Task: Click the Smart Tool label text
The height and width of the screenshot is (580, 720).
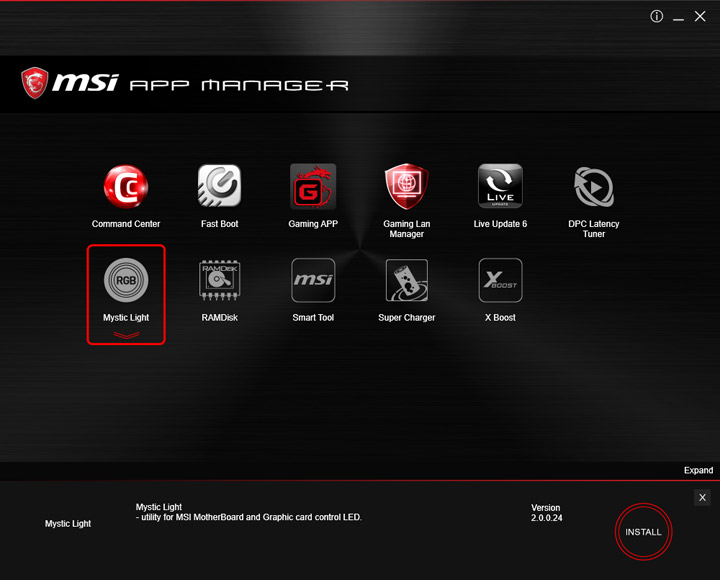Action: (x=313, y=318)
